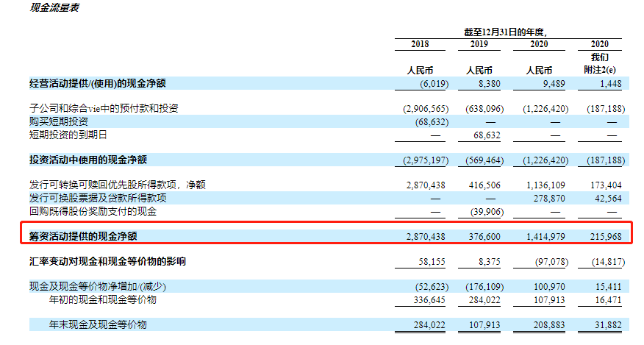
Task: Select the header 截至12月31日的年度
Action: tap(506, 32)
